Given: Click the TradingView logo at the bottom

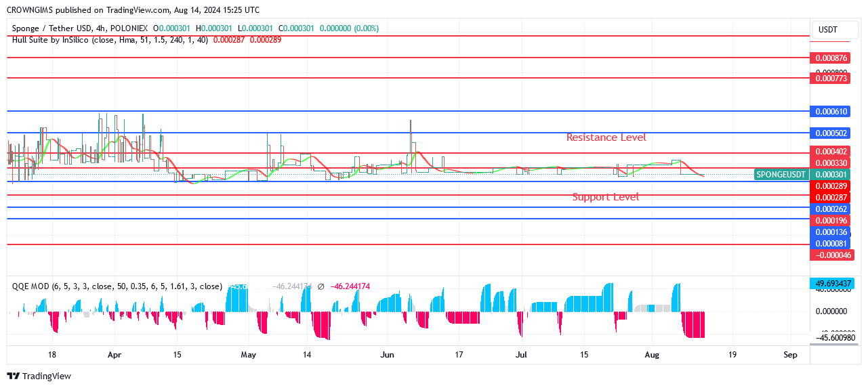Looking at the screenshot, I should click(x=39, y=376).
